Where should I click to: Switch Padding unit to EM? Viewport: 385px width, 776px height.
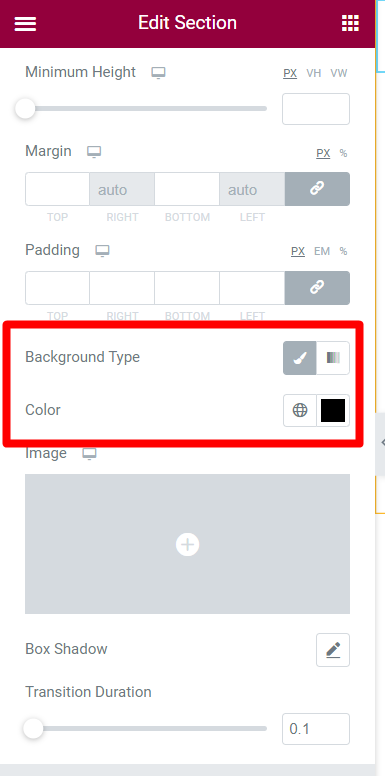tap(322, 251)
